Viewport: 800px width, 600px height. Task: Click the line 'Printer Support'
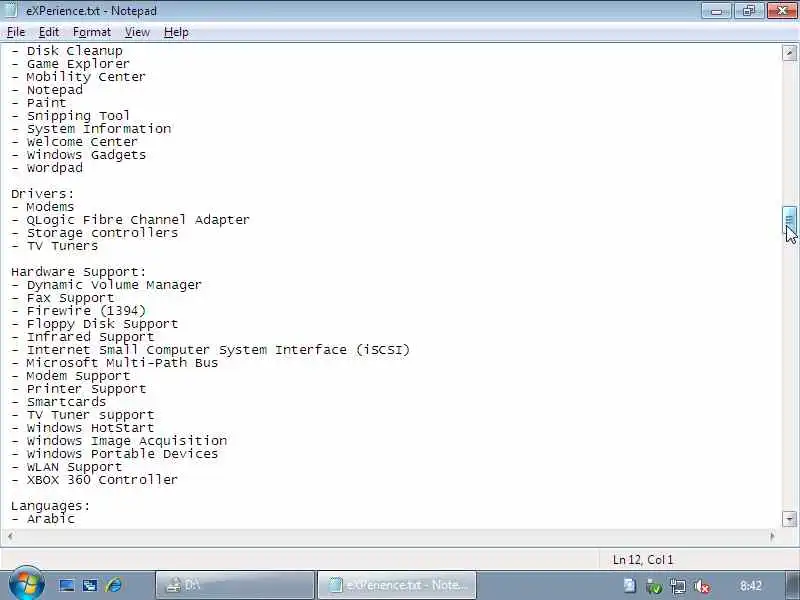[79, 389]
